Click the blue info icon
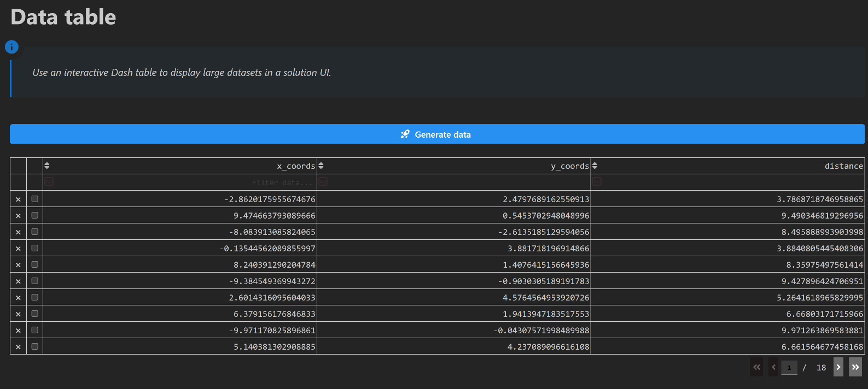The width and height of the screenshot is (868, 389). (x=11, y=47)
